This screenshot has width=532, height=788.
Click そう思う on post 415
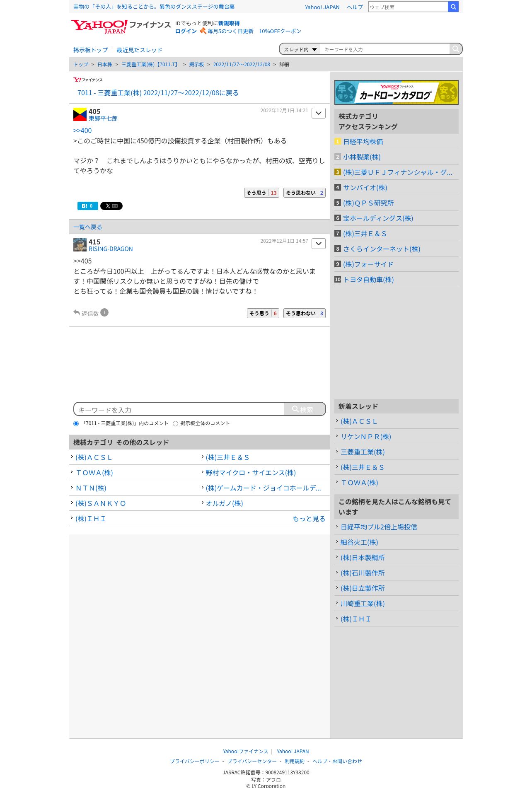tap(263, 313)
